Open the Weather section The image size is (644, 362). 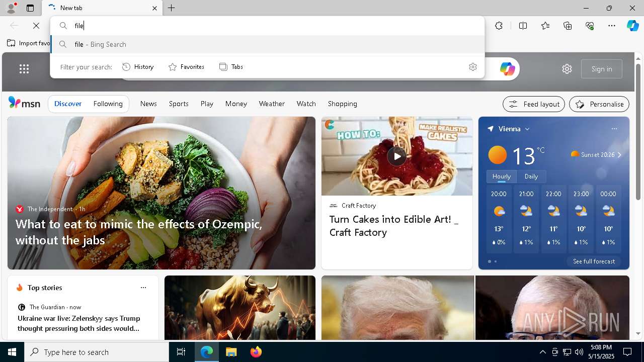point(272,104)
